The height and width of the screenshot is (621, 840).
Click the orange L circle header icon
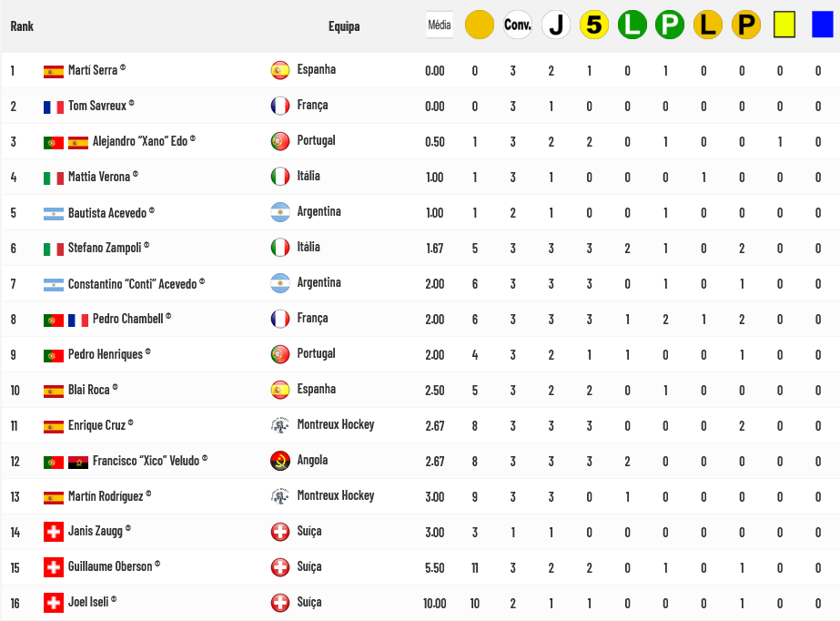(x=707, y=25)
